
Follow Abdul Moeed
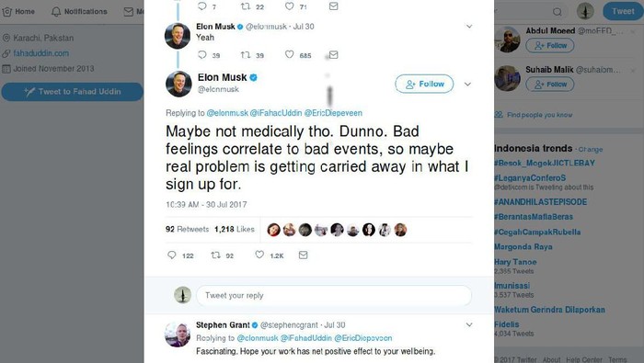550,46
